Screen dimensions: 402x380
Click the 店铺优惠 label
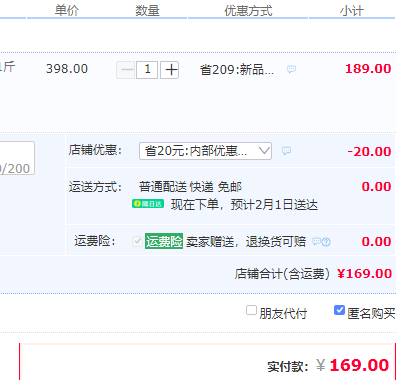95,150
